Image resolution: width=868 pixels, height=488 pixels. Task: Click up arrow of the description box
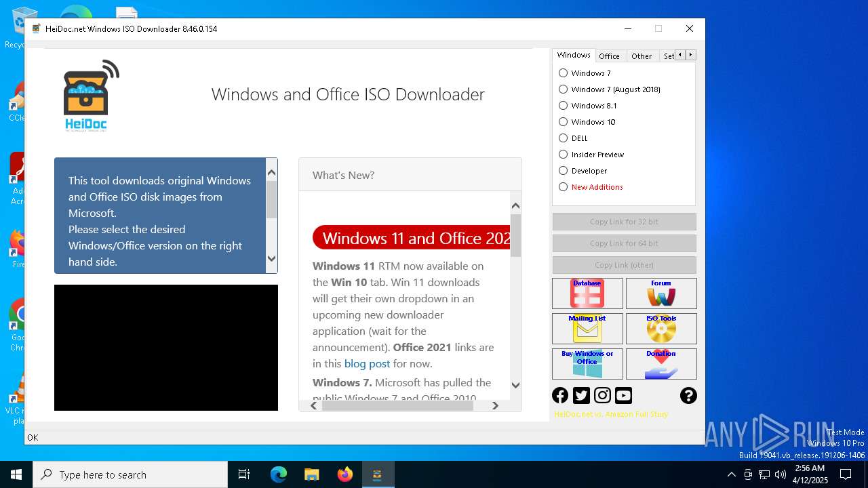[272, 172]
